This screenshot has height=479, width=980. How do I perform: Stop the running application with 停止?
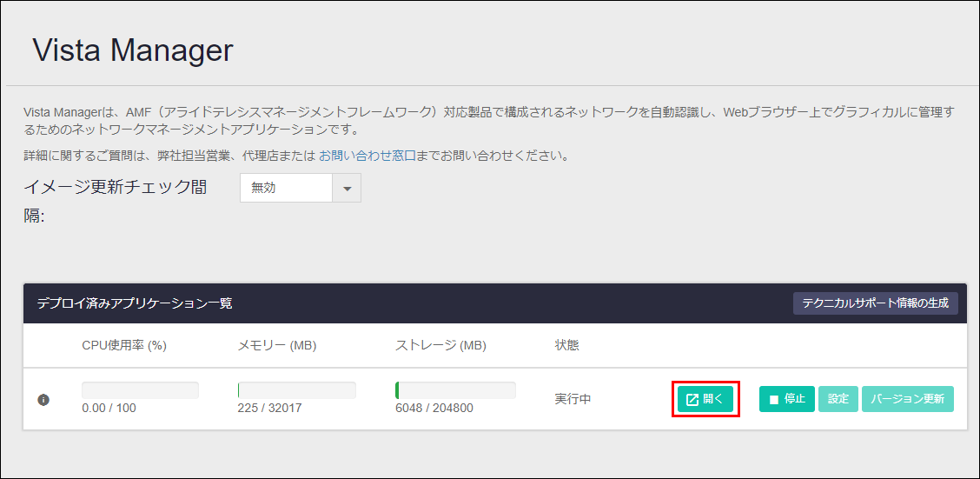(x=787, y=399)
